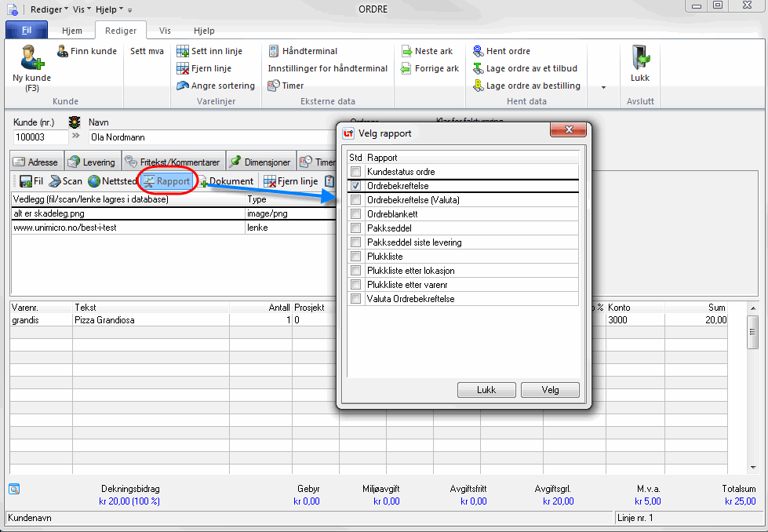Screen dimensions: 768x532
Task: Open the Levering tab
Action: pyautogui.click(x=92, y=162)
